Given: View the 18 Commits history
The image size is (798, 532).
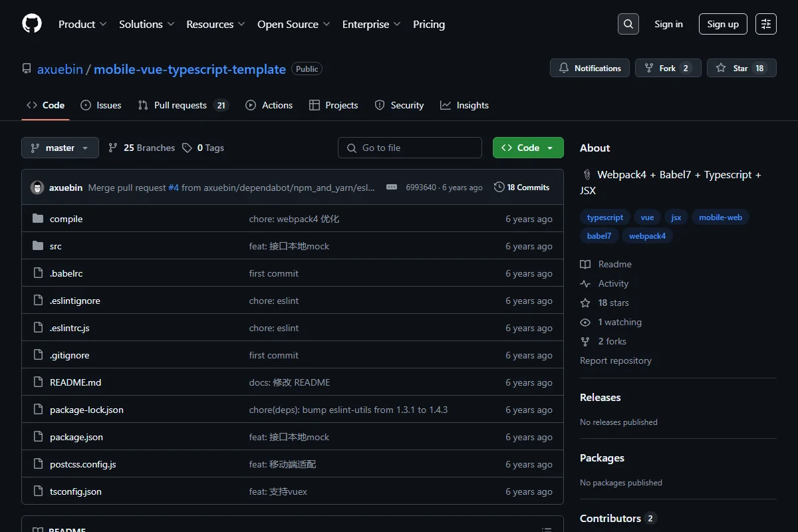Looking at the screenshot, I should click(522, 188).
